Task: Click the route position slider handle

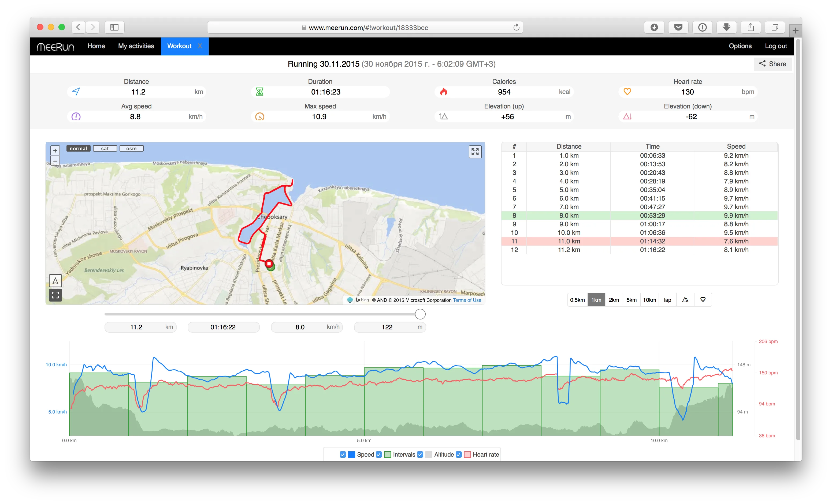Action: tap(420, 314)
